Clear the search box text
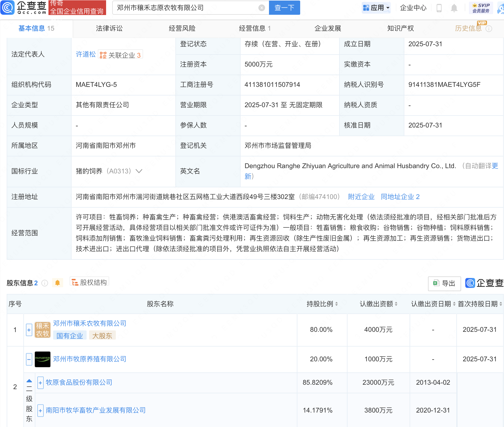Screen dimensions: 504x427 261,8
